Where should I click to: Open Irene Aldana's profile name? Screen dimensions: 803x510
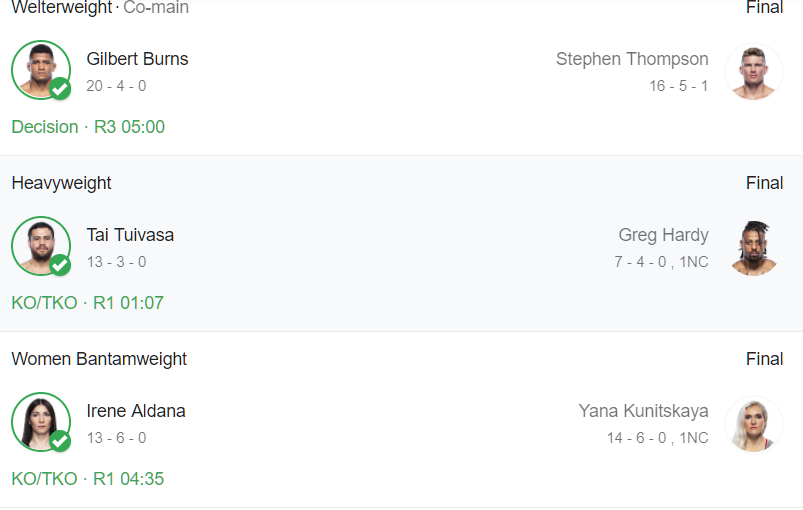coord(136,411)
